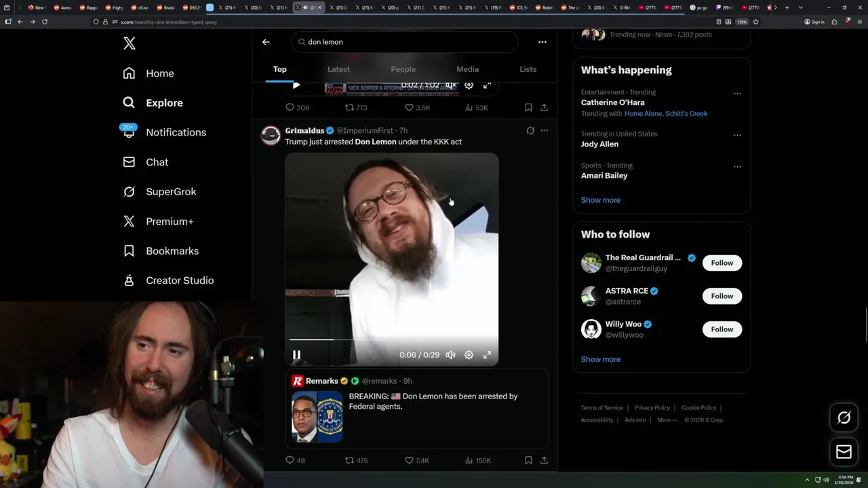The width and height of the screenshot is (868, 488).
Task: Show more under Who to follow
Action: point(600,359)
